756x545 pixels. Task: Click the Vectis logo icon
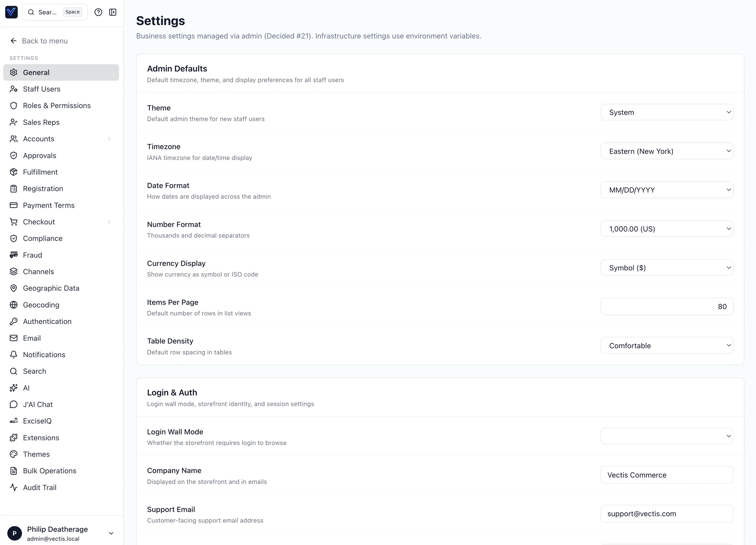pos(11,12)
